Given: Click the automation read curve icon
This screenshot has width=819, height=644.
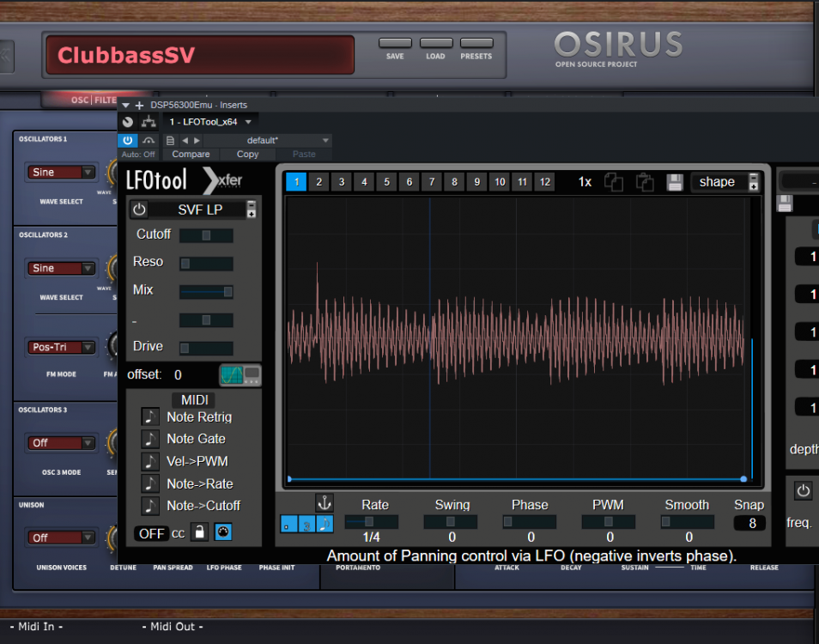Looking at the screenshot, I should pyautogui.click(x=149, y=140).
